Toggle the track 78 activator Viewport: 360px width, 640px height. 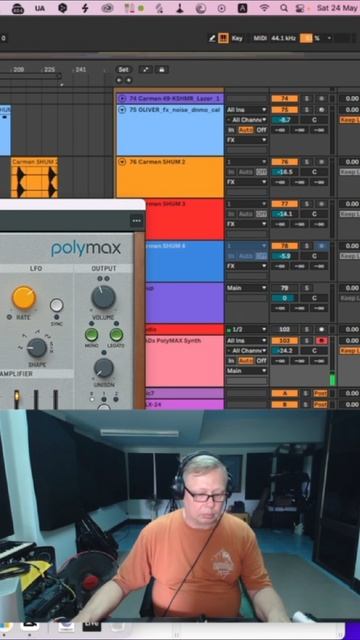[x=284, y=246]
